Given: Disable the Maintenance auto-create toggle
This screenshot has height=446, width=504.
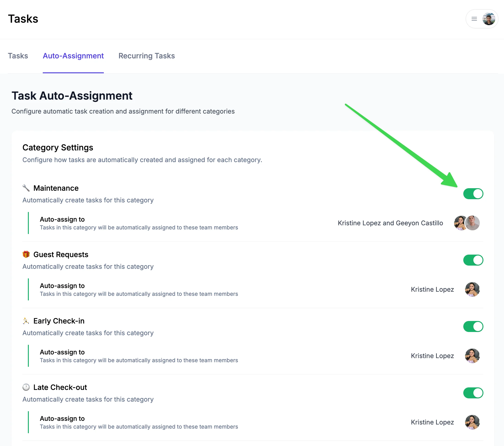Looking at the screenshot, I should pyautogui.click(x=473, y=194).
